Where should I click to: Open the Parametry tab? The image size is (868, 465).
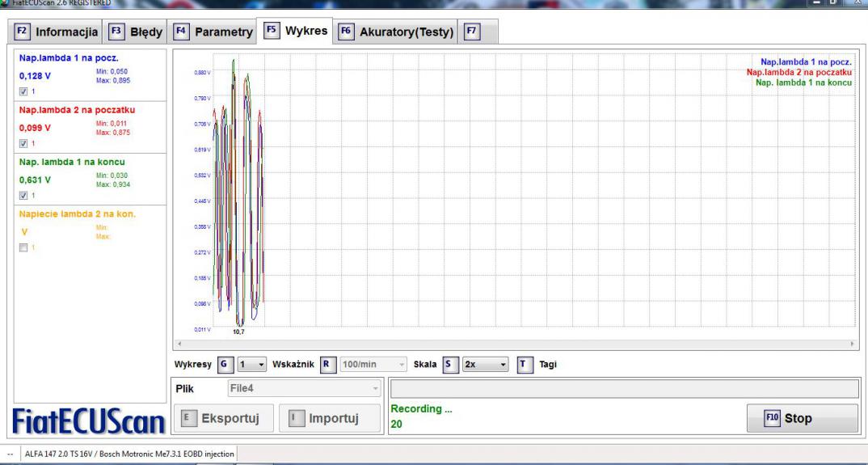(x=213, y=32)
